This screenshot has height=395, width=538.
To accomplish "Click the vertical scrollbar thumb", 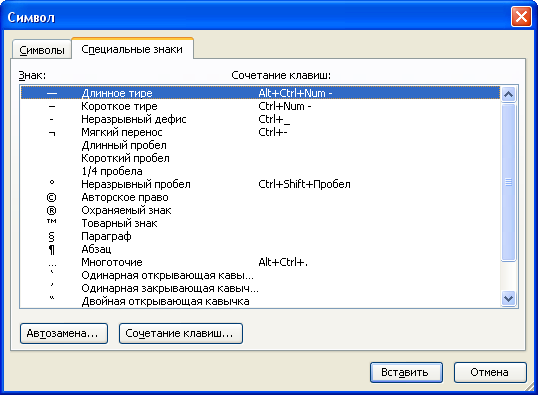I will point(508,182).
